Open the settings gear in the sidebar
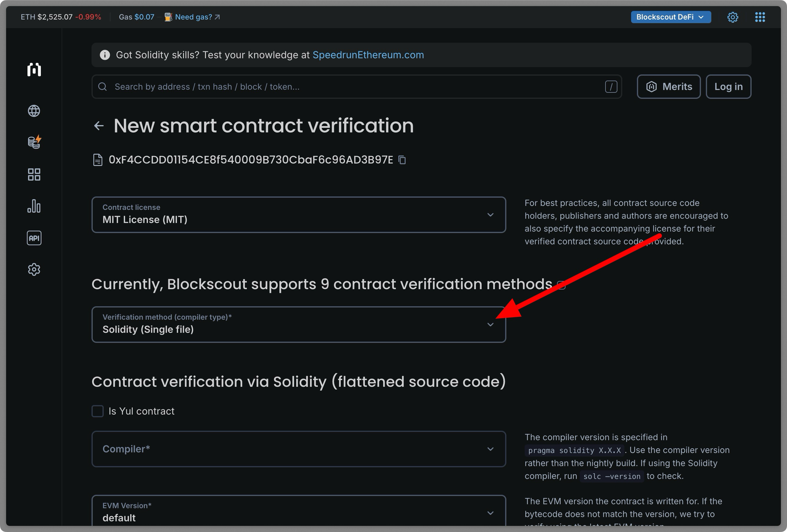 [x=34, y=269]
